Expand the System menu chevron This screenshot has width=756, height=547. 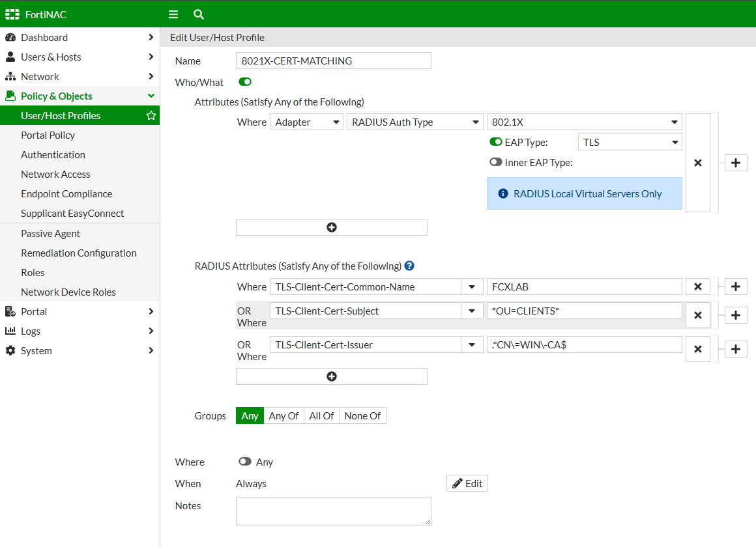pos(151,351)
